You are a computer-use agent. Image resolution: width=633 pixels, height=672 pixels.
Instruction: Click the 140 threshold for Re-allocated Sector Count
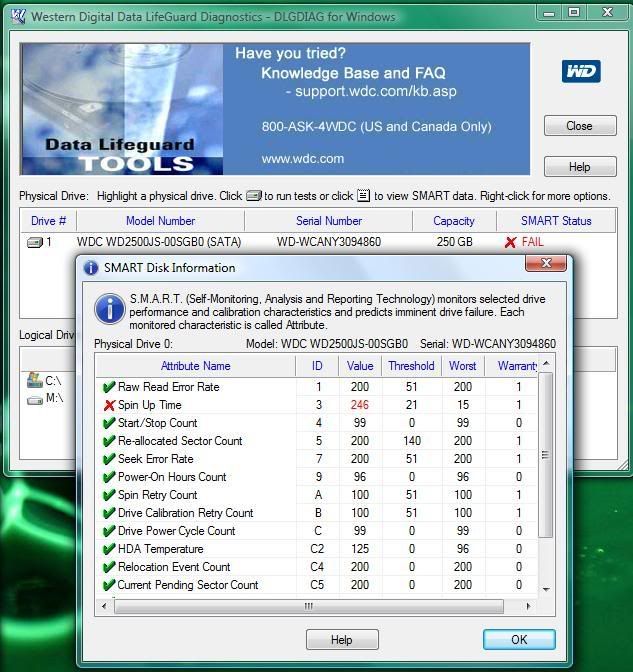coord(411,441)
